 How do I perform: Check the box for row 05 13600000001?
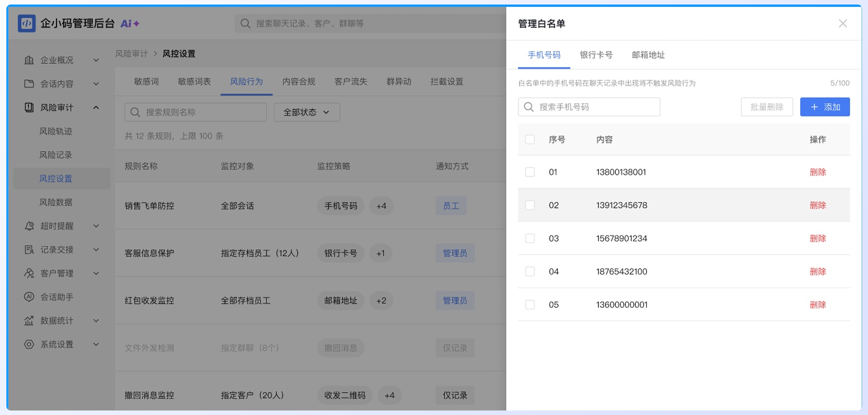530,305
